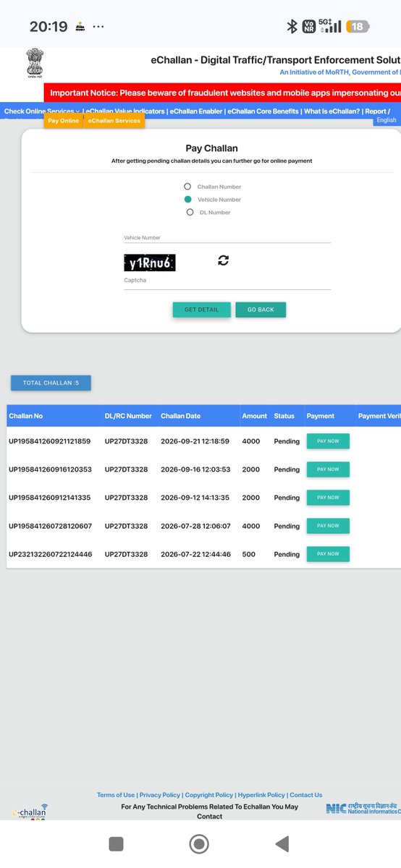Open the Copyright Policy link
This screenshot has height=868, width=401.
tap(209, 795)
